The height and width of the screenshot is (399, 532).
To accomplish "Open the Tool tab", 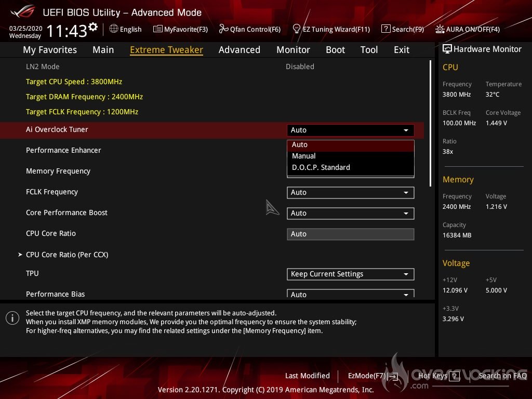I will [x=369, y=50].
